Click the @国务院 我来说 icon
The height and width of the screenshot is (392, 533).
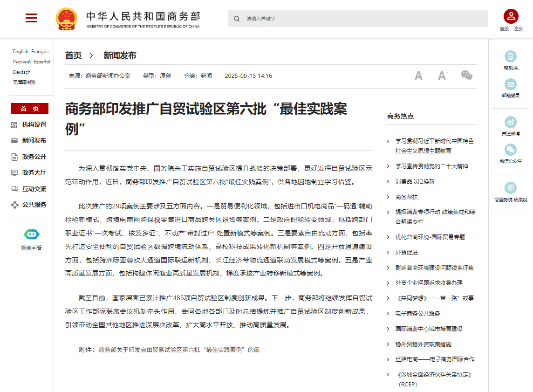point(511,188)
